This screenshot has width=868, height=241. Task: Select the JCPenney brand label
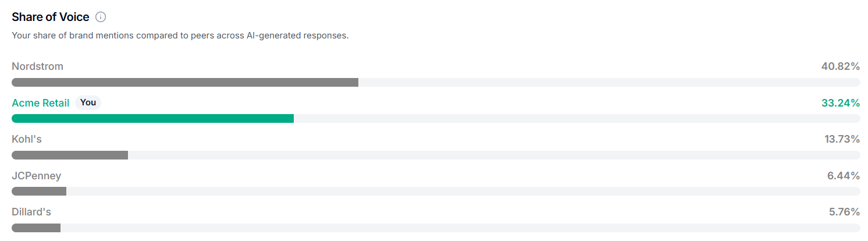pyautogui.click(x=36, y=176)
